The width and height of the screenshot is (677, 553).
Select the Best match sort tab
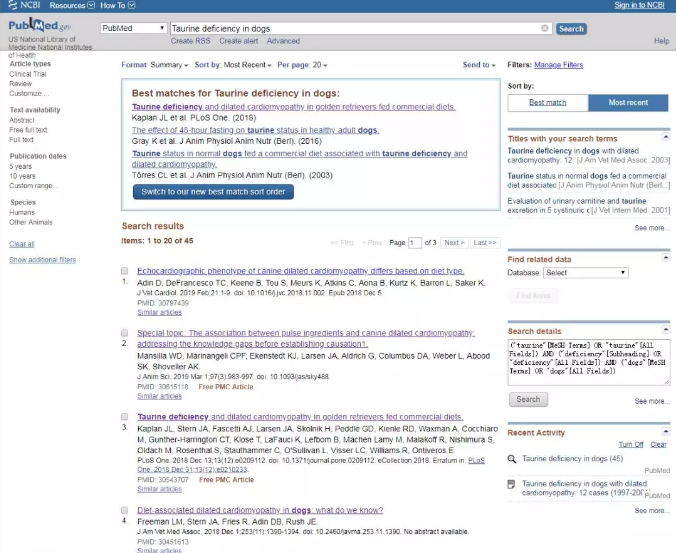pyautogui.click(x=548, y=103)
